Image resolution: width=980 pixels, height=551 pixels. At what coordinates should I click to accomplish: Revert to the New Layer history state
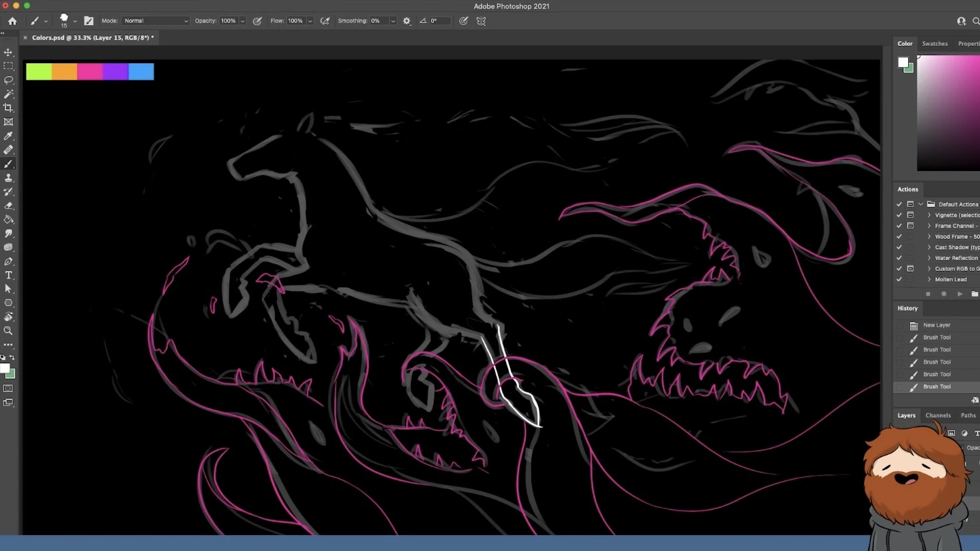click(936, 325)
